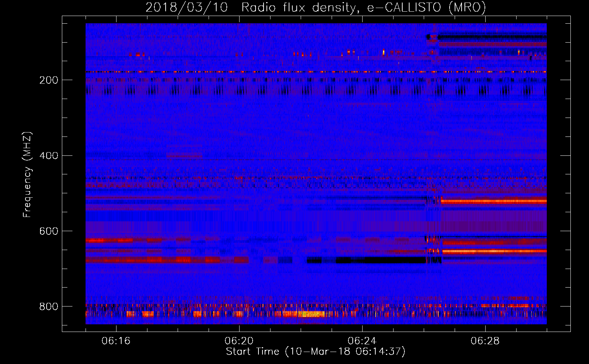Click the 06:28 time tick label
Image resolution: width=589 pixels, height=364 pixels.
(485, 341)
